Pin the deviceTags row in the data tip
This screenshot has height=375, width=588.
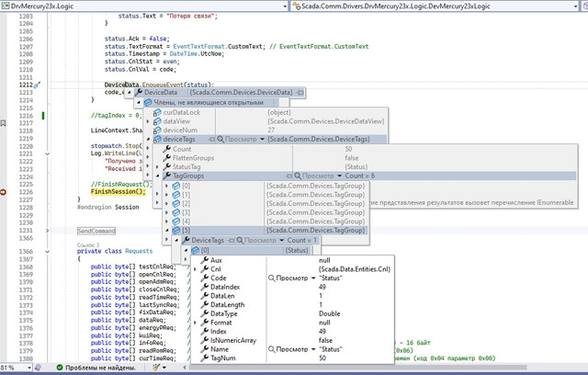coord(212,139)
